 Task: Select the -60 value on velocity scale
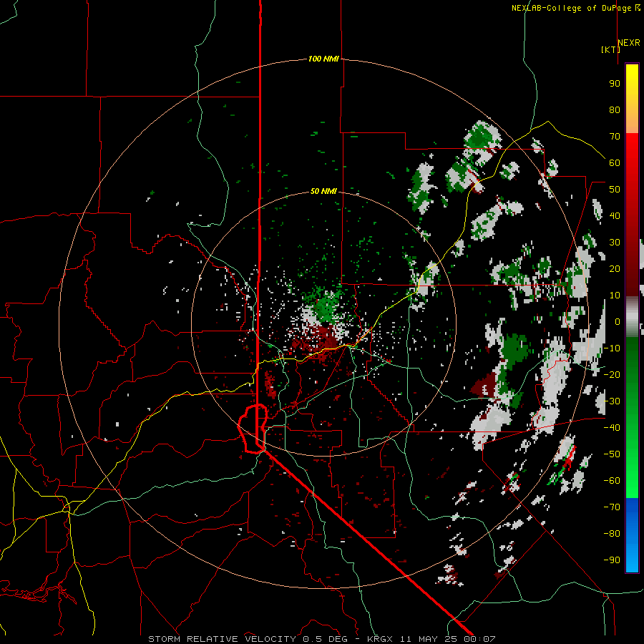[x=612, y=481]
